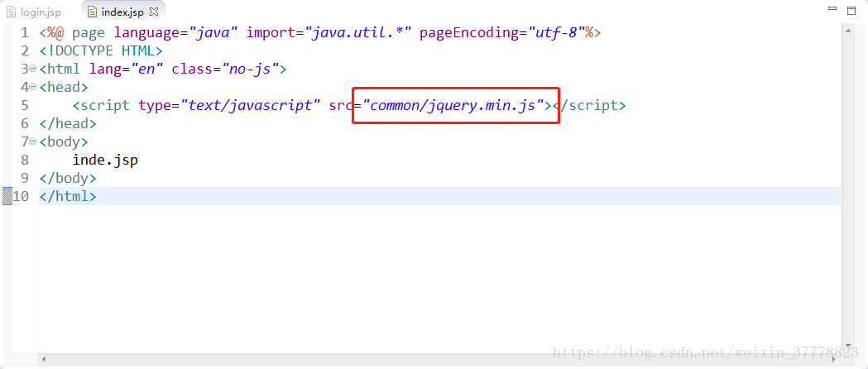This screenshot has width=868, height=369.
Task: Click line number 1 in the gutter
Action: (24, 32)
